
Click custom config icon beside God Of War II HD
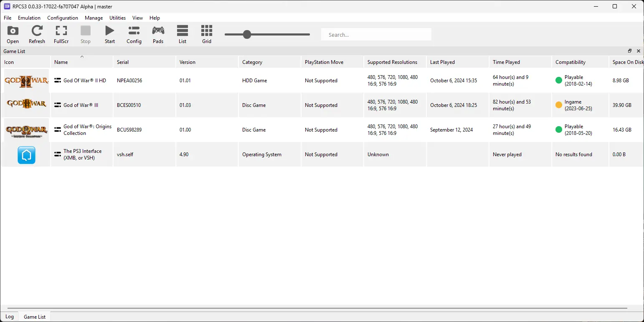click(x=58, y=81)
